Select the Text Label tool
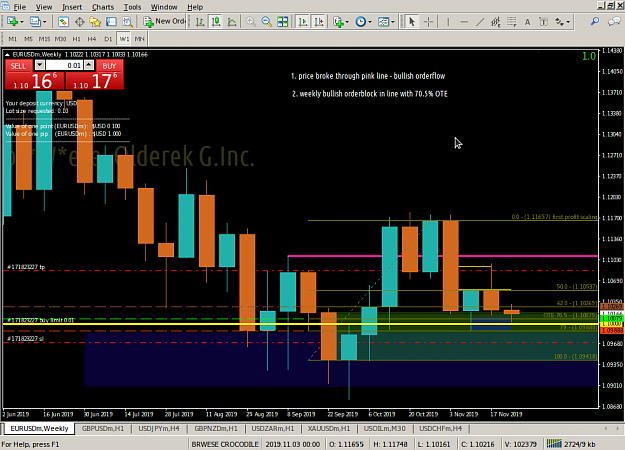 [543, 22]
